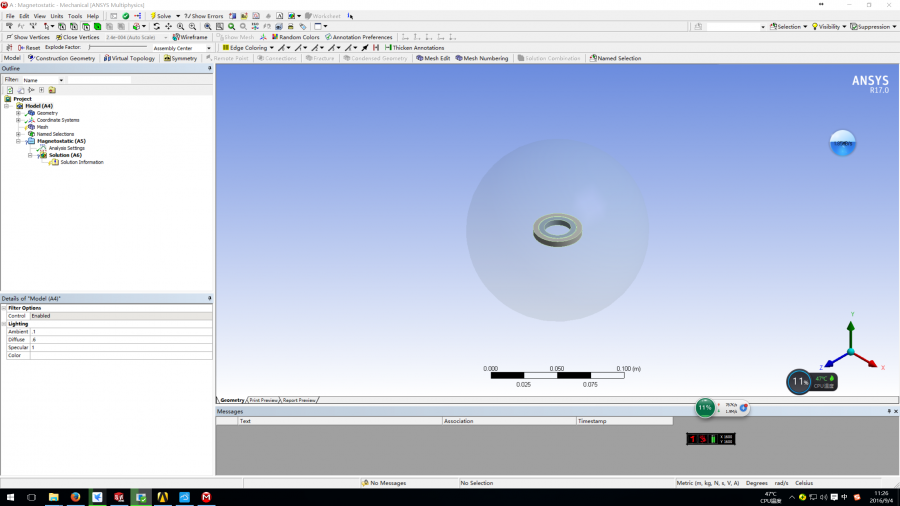This screenshot has width=900, height=506.
Task: Open the Units menu
Action: [57, 16]
